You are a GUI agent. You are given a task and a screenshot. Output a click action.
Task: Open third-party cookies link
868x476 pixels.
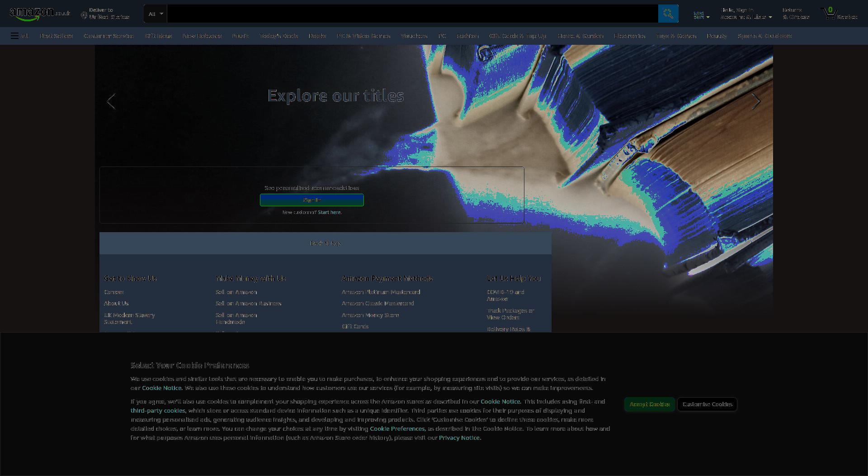(x=158, y=410)
